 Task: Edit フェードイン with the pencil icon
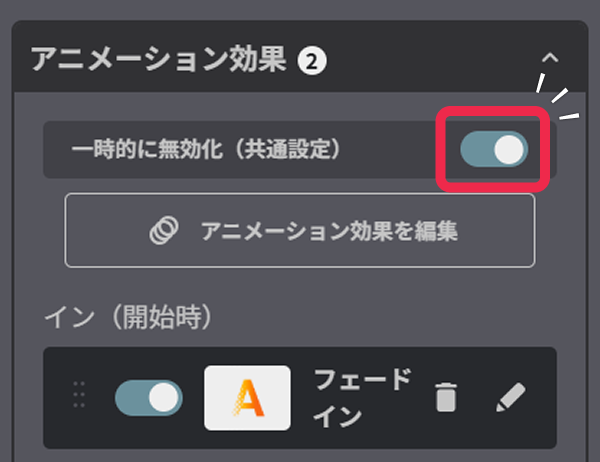510,397
